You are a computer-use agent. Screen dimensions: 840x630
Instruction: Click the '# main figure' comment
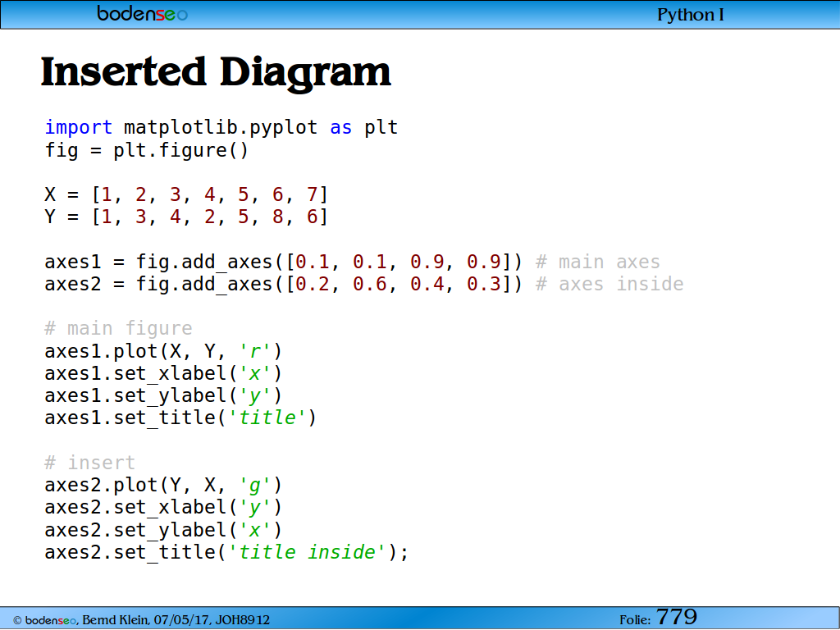point(118,328)
